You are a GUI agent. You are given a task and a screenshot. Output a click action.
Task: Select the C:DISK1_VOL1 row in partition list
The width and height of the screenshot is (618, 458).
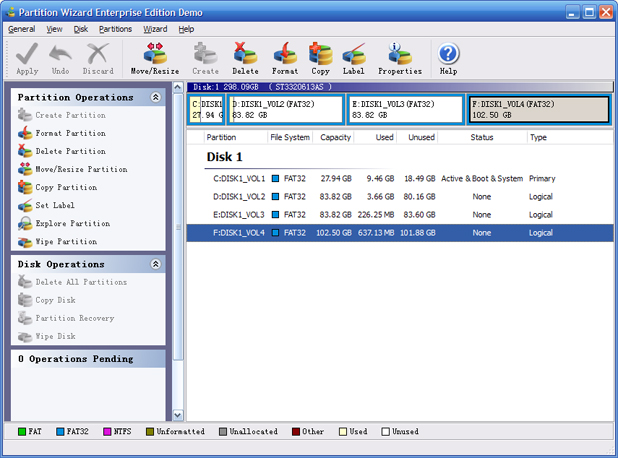(400, 179)
